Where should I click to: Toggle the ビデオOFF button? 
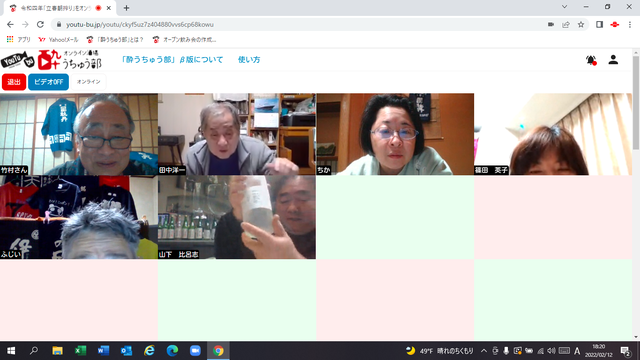point(48,82)
